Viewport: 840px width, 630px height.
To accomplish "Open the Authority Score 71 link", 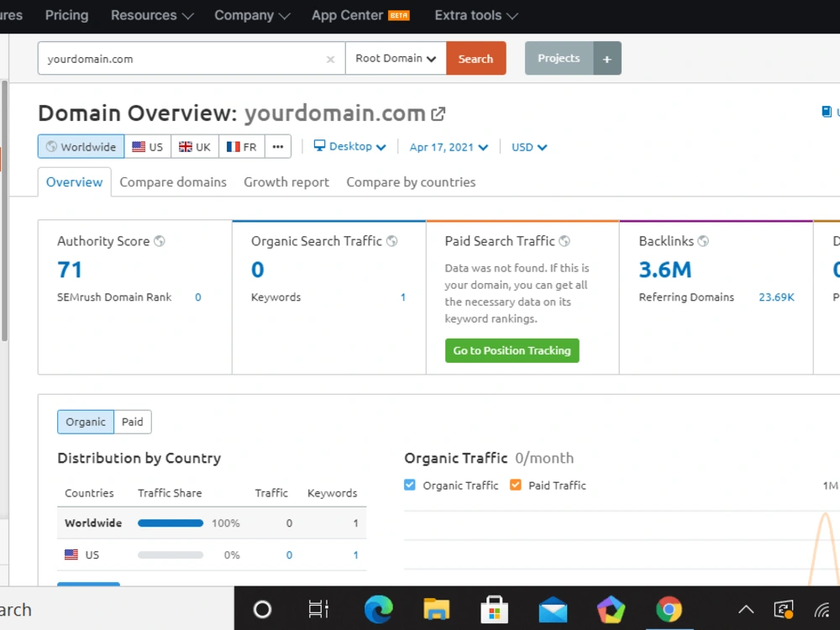I will click(x=70, y=270).
